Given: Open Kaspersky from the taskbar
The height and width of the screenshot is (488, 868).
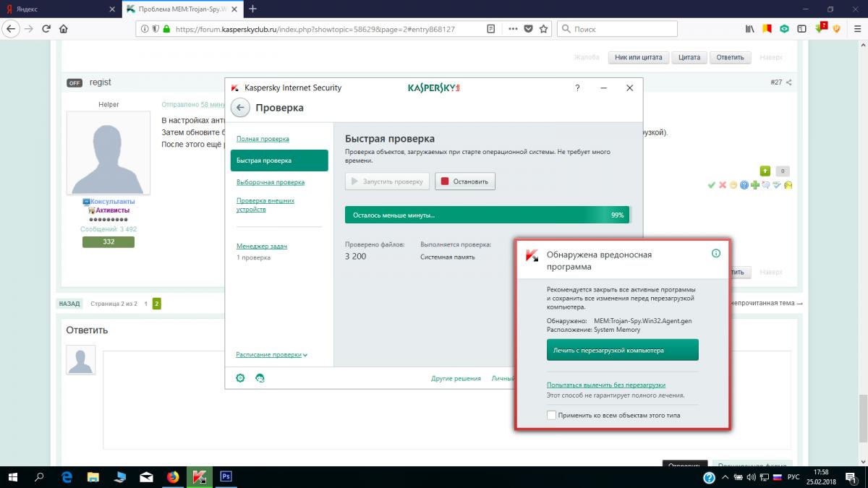Looking at the screenshot, I should tap(199, 476).
